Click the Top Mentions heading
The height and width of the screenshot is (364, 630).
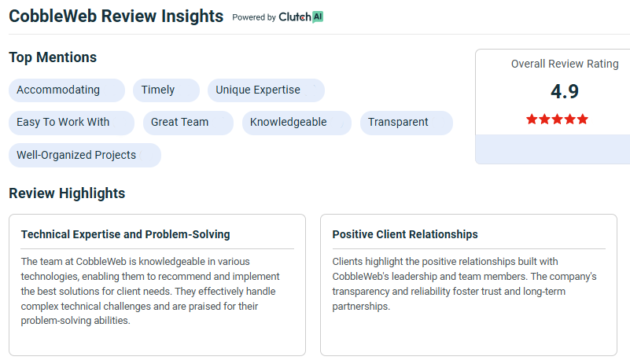(53, 57)
